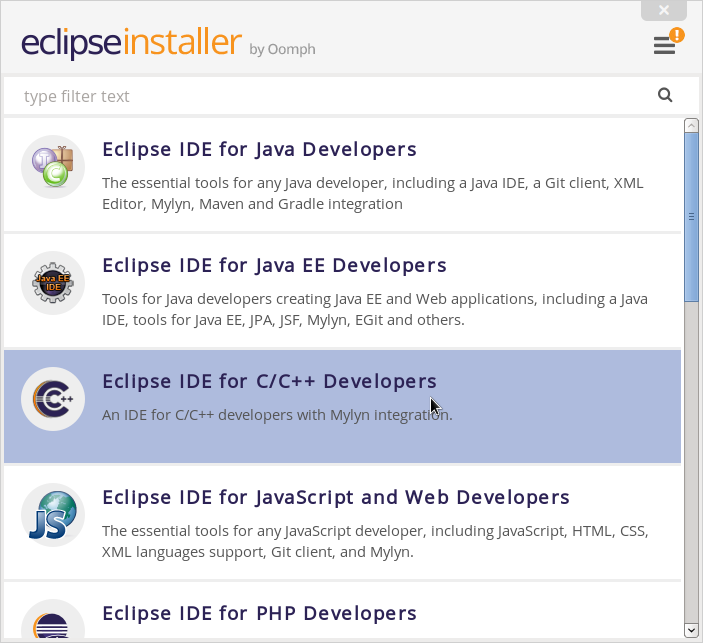
Task: Click the Java Developers description text
Action: (373, 193)
